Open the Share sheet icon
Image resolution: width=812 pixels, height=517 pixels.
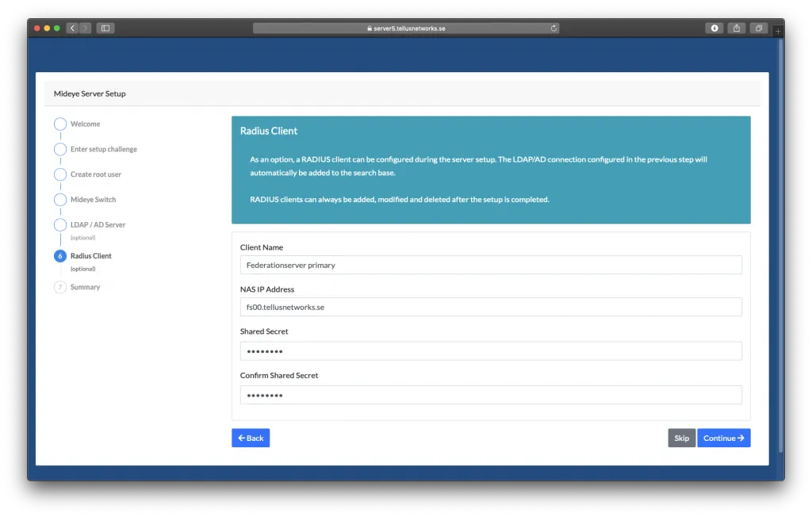point(736,28)
